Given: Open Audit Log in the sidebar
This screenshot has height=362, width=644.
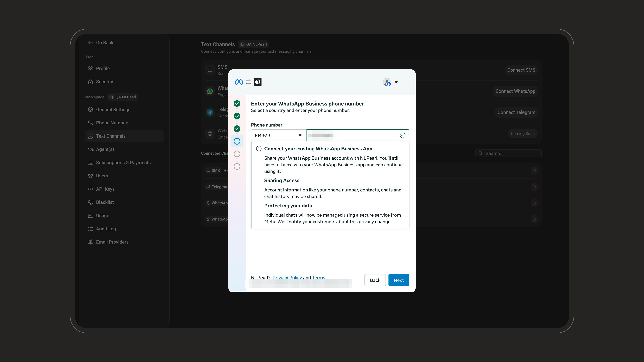Looking at the screenshot, I should pos(124,229).
